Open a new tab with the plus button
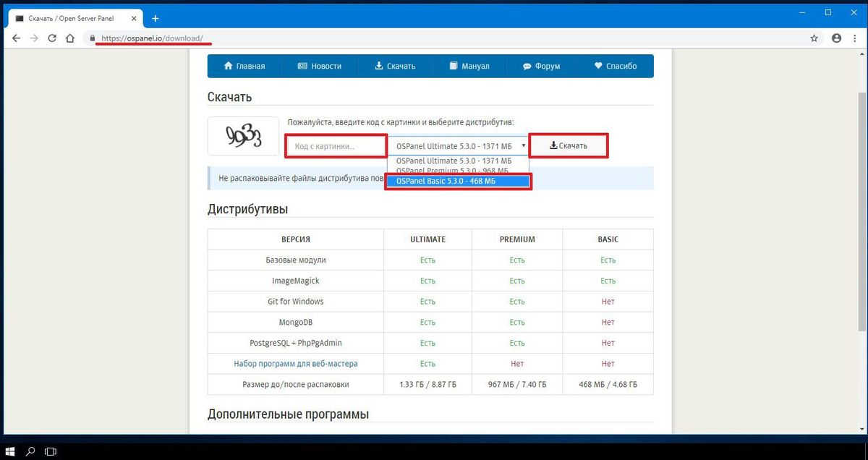 tap(155, 18)
